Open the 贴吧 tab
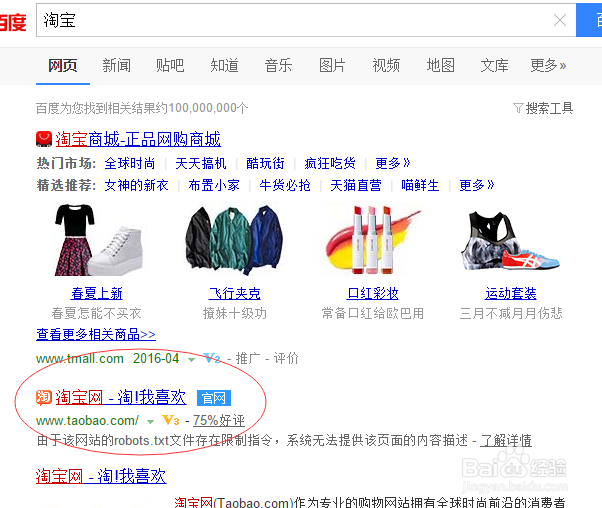 click(170, 65)
